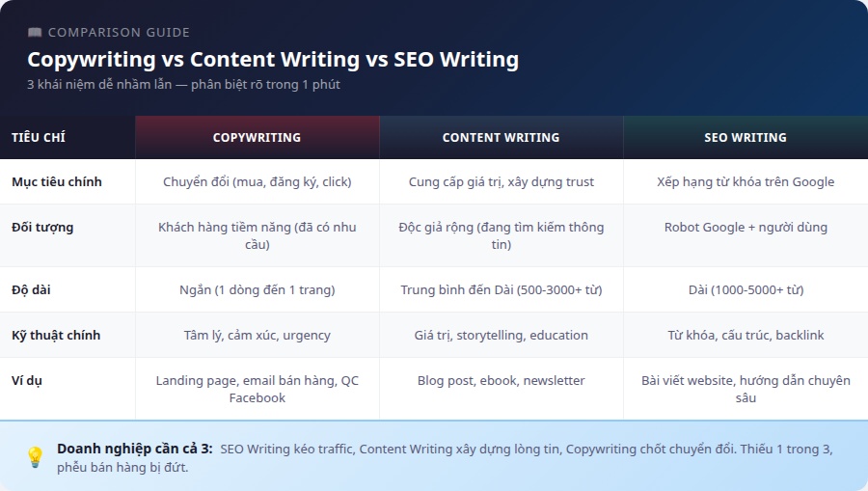Select the COPYWRITING column header
The height and width of the screenshot is (491, 868).
tap(258, 137)
